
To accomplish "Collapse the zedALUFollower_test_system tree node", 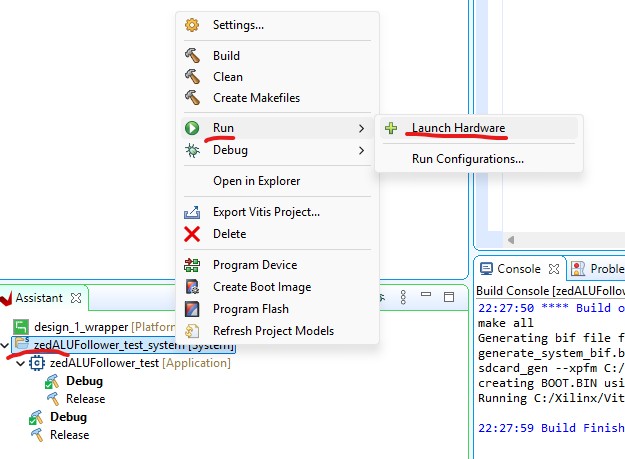I will [8, 345].
